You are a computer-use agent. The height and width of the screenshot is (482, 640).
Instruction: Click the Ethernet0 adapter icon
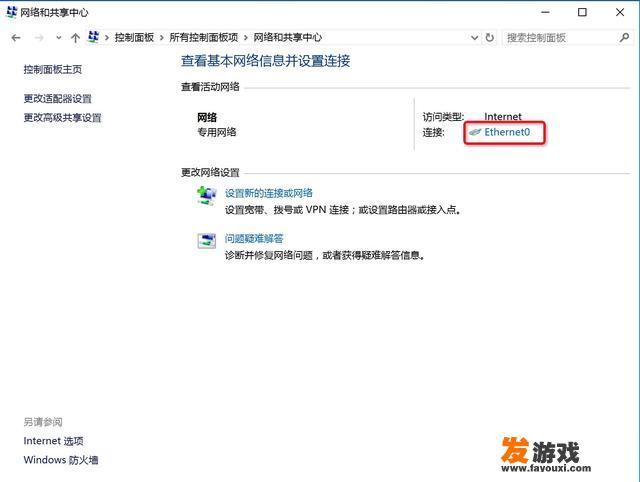[475, 132]
